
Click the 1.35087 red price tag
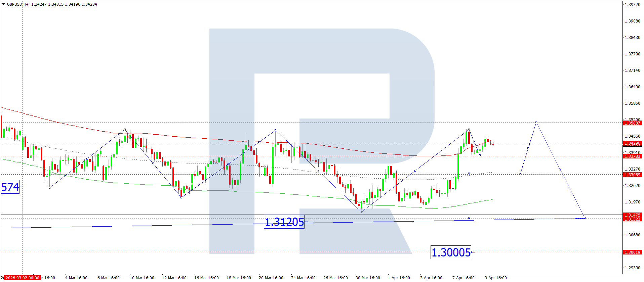632,123
